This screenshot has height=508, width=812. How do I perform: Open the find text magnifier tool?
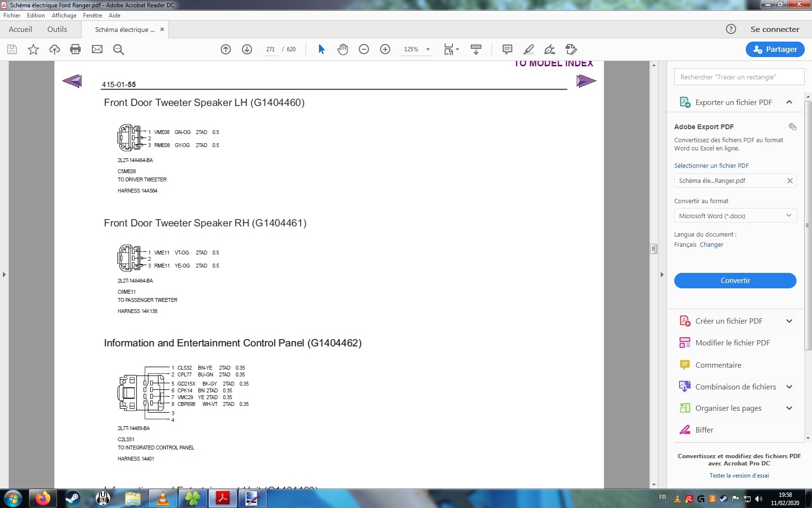click(118, 49)
